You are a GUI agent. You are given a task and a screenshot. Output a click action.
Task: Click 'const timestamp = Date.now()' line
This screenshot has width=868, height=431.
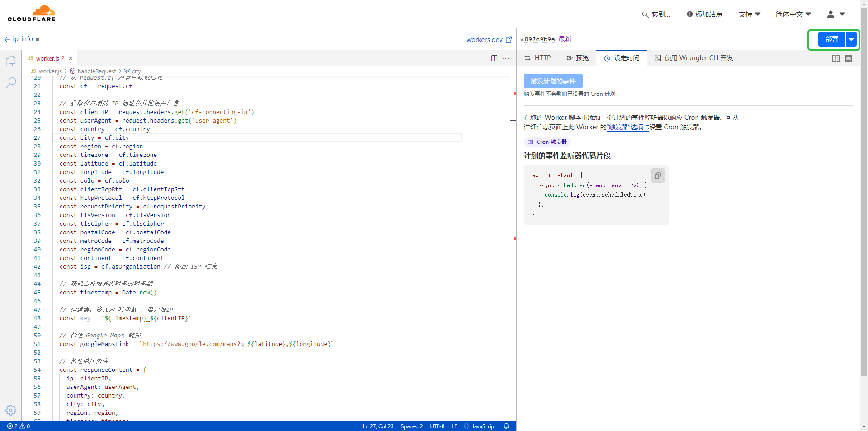(x=108, y=293)
